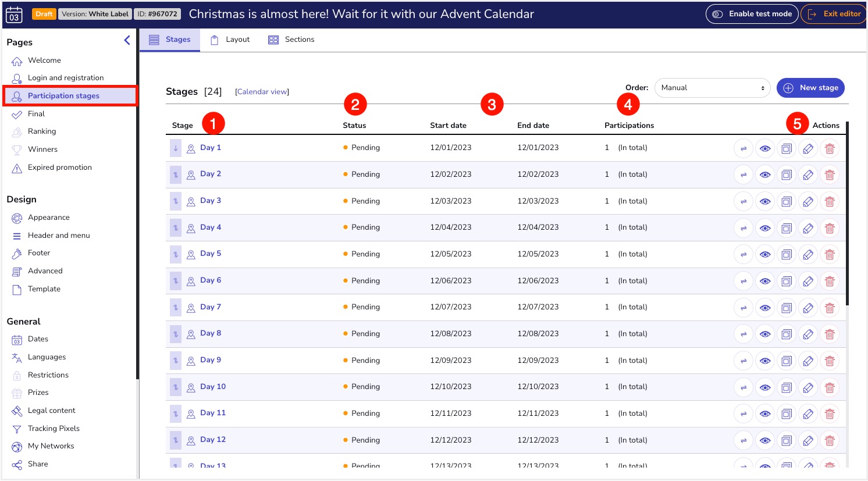Open Ranking page in sidebar

coord(42,131)
